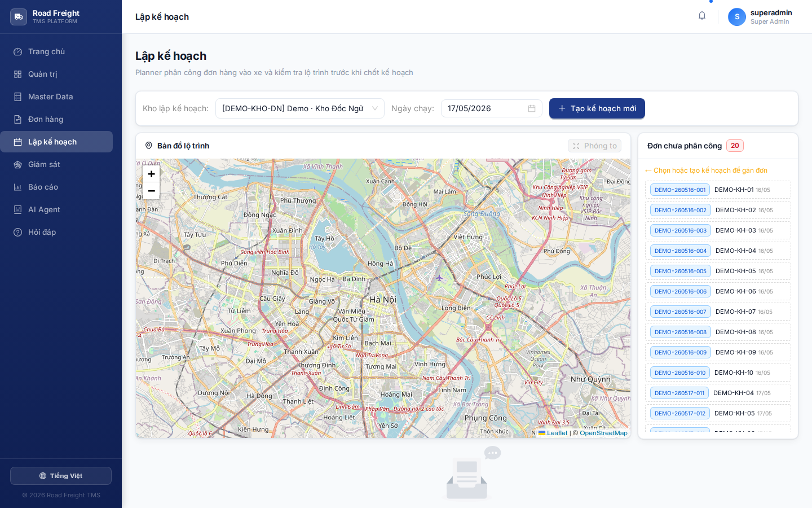
Task: Click the Phóng to map expand button
Action: 594,146
